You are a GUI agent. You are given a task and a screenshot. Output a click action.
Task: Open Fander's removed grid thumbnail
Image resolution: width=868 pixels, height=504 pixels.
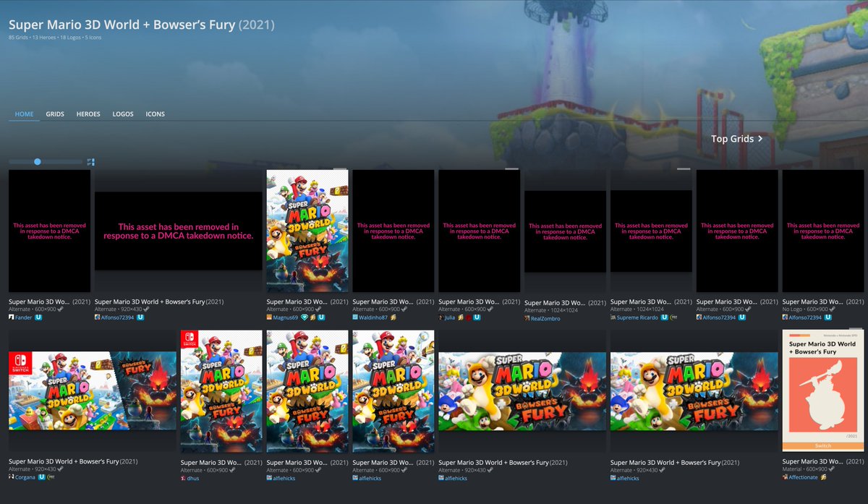tap(49, 231)
